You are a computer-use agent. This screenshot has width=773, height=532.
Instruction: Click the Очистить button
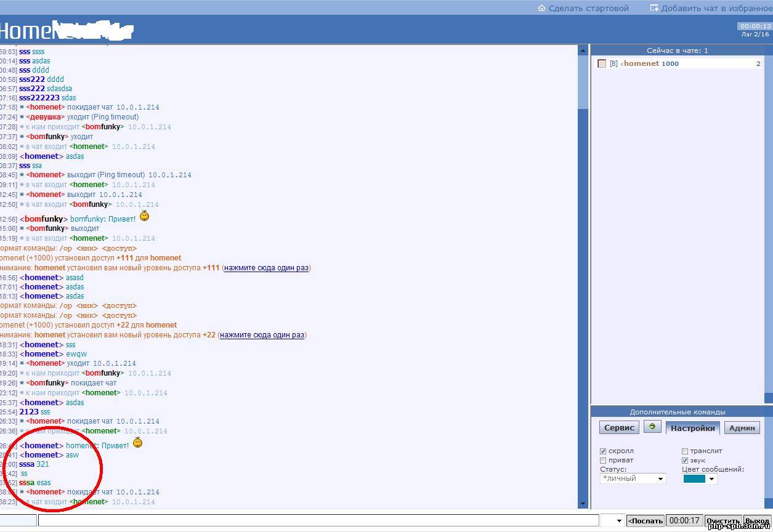coord(723,521)
